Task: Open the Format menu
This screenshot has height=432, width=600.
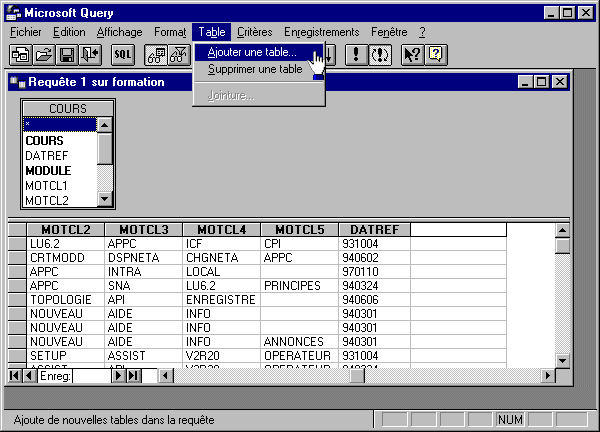Action: [x=170, y=32]
